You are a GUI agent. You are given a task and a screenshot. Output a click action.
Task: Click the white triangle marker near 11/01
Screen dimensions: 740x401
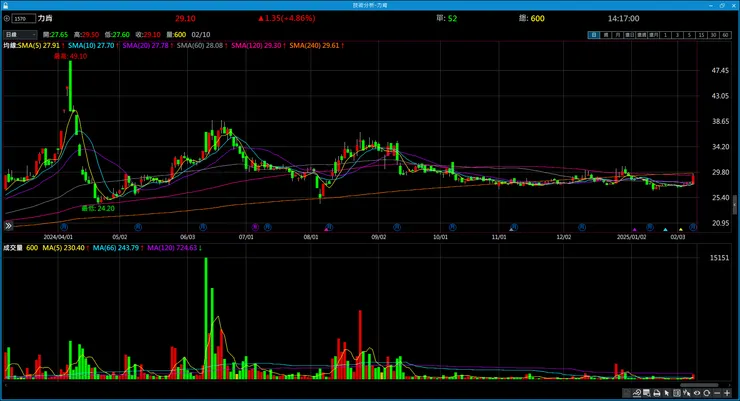pos(511,229)
